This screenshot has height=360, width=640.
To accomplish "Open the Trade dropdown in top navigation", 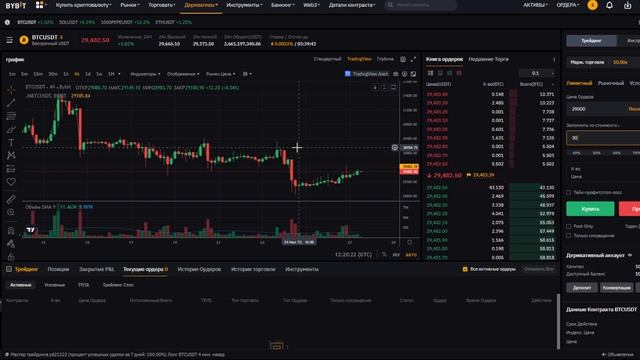I will click(x=162, y=5).
